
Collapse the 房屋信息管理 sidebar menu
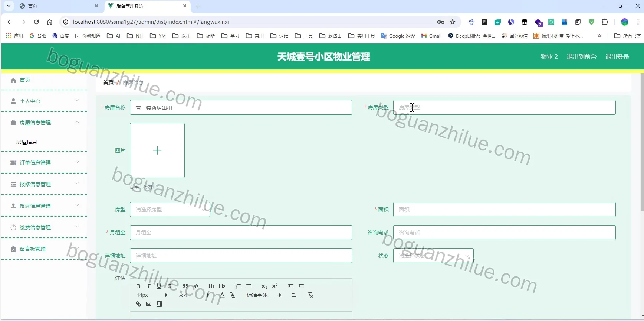click(44, 123)
